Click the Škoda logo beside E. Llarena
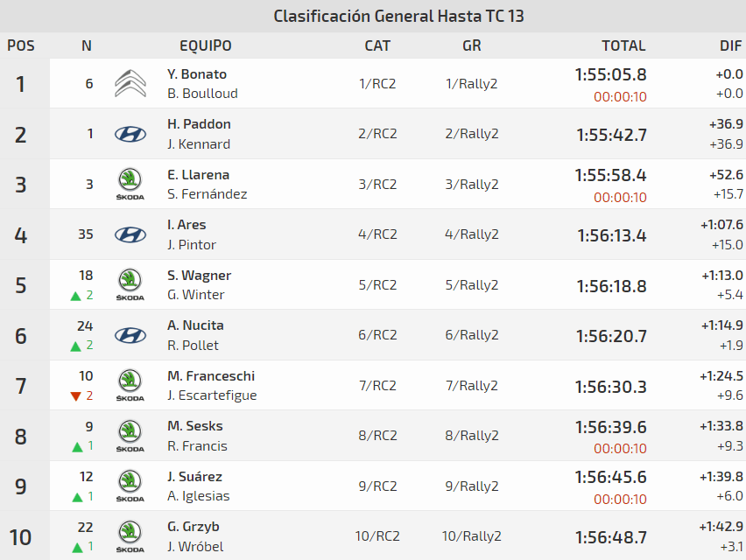This screenshot has height=560, width=746. pos(130,184)
